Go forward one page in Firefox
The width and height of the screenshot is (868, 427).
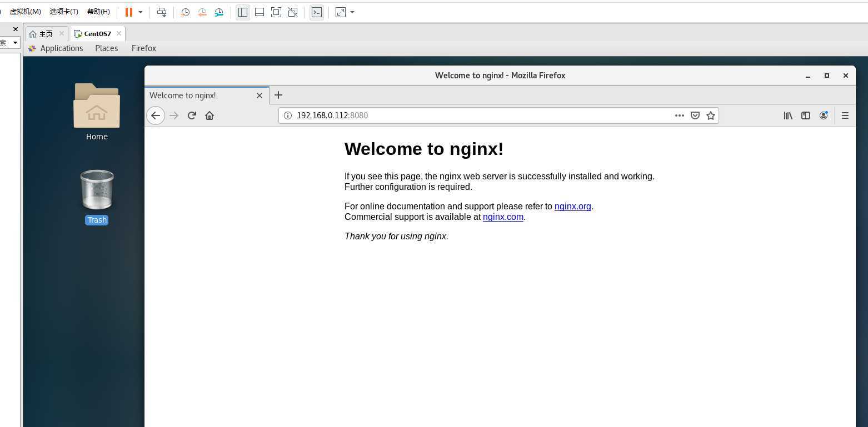pyautogui.click(x=174, y=115)
